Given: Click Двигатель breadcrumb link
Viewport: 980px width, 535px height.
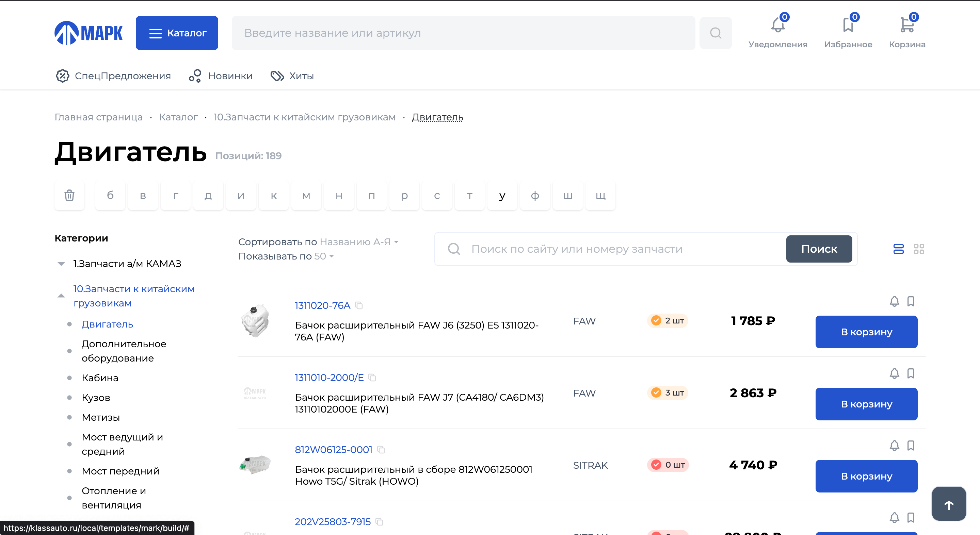Looking at the screenshot, I should pyautogui.click(x=437, y=117).
